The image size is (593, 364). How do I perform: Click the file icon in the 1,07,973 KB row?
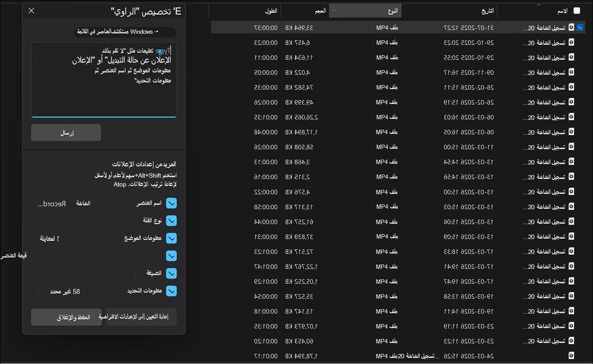tap(571, 325)
